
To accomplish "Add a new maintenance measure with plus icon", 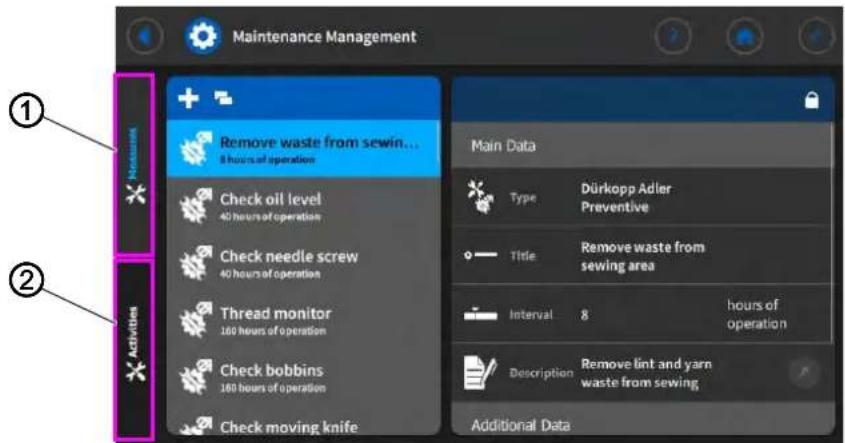I will (189, 98).
